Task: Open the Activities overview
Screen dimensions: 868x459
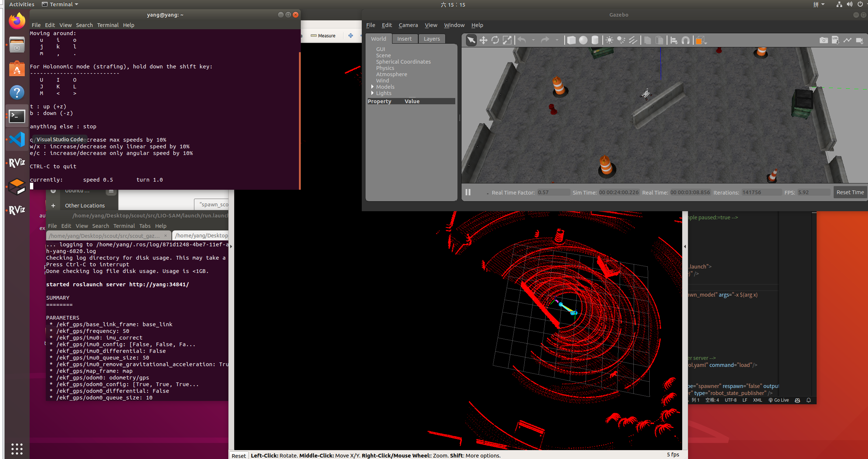Action: pyautogui.click(x=21, y=4)
